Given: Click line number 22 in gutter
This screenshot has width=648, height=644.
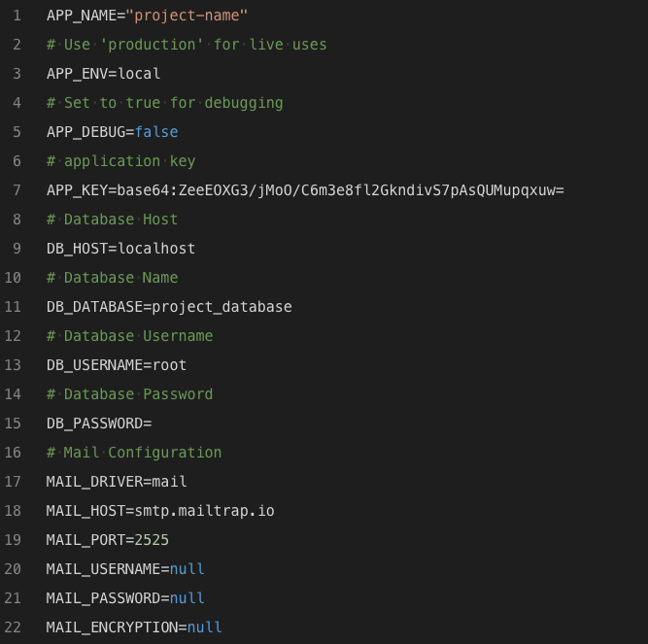Looking at the screenshot, I should coord(13,627).
